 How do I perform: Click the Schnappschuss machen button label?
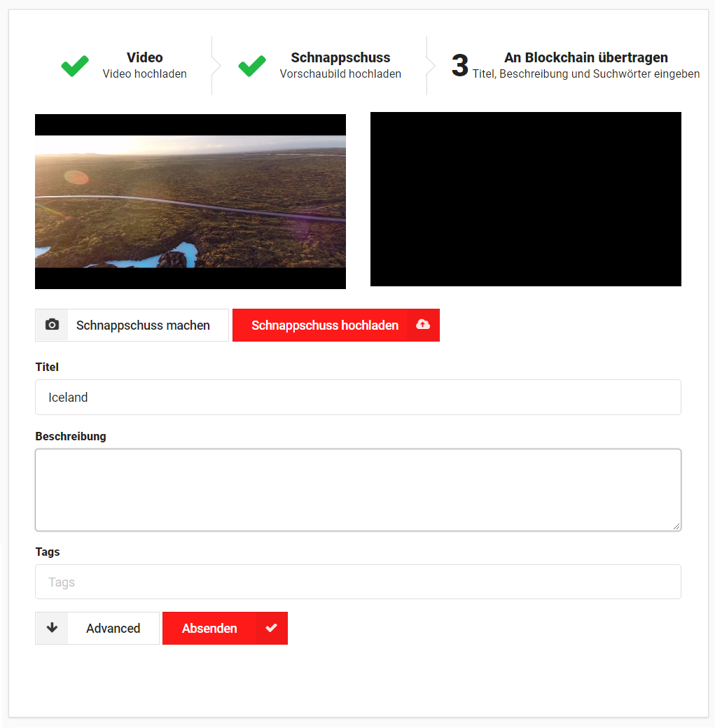143,325
